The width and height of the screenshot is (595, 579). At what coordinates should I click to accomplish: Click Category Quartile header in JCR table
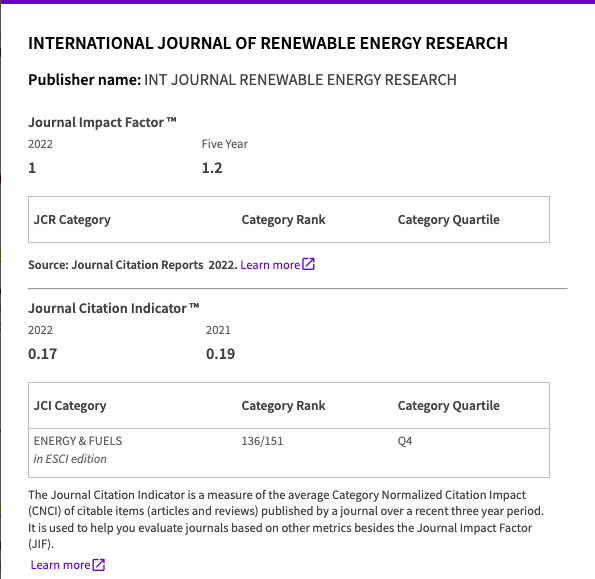pos(449,220)
